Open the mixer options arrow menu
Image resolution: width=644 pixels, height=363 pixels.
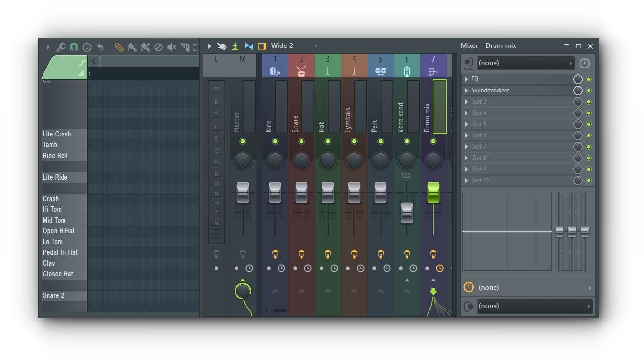click(x=209, y=46)
